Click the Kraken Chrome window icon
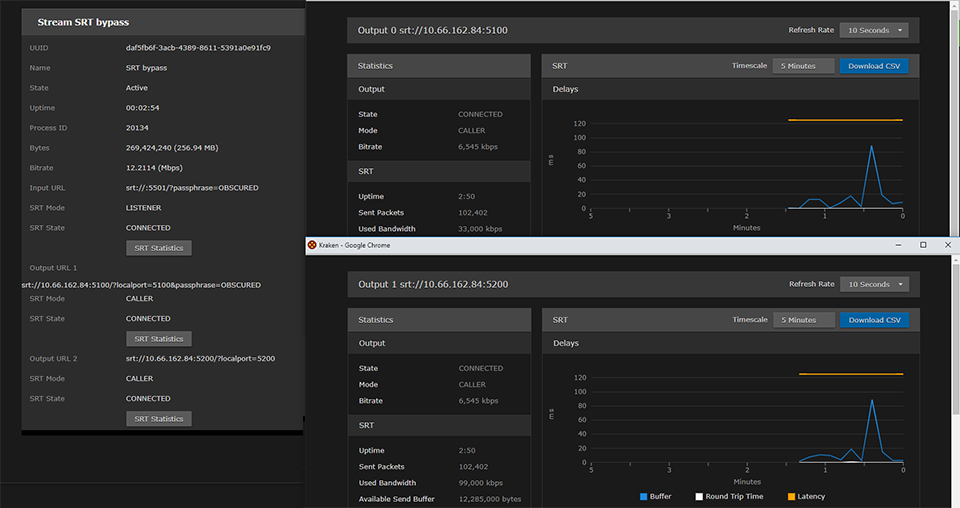The width and height of the screenshot is (960, 508). (x=311, y=245)
